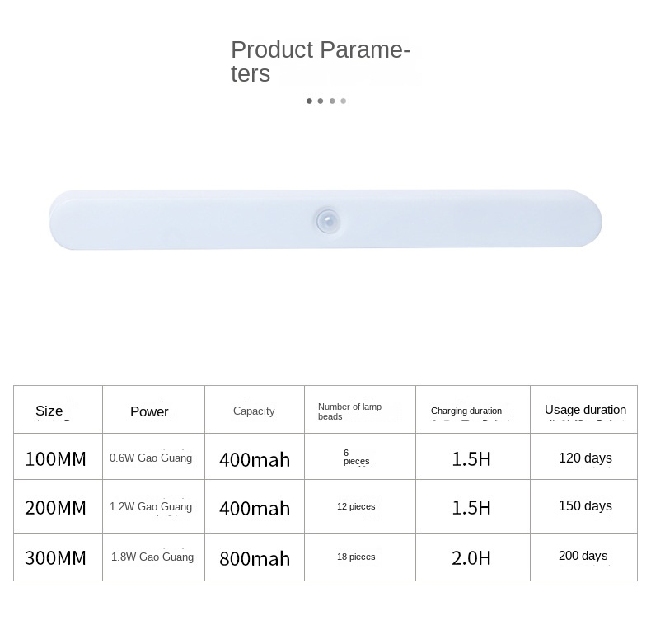651x644 pixels.
Task: Select the Capacity column header
Action: pos(254,411)
